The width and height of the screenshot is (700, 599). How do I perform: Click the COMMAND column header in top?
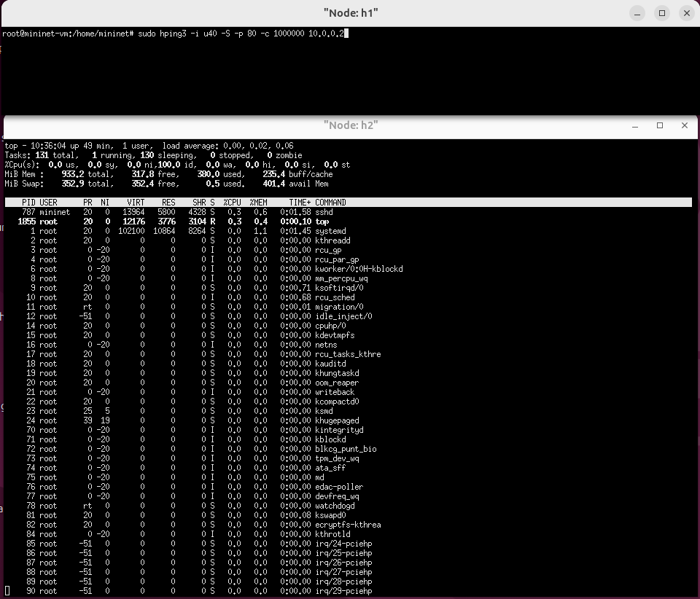point(330,203)
